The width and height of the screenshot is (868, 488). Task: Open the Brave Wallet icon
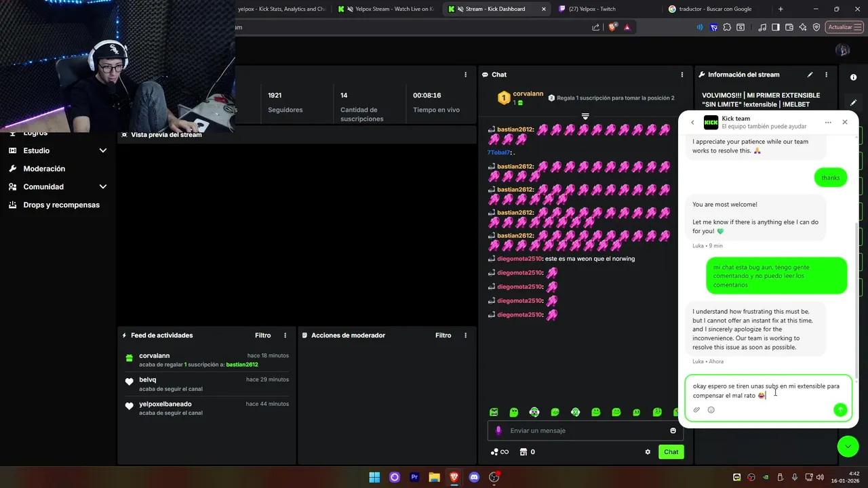(789, 27)
